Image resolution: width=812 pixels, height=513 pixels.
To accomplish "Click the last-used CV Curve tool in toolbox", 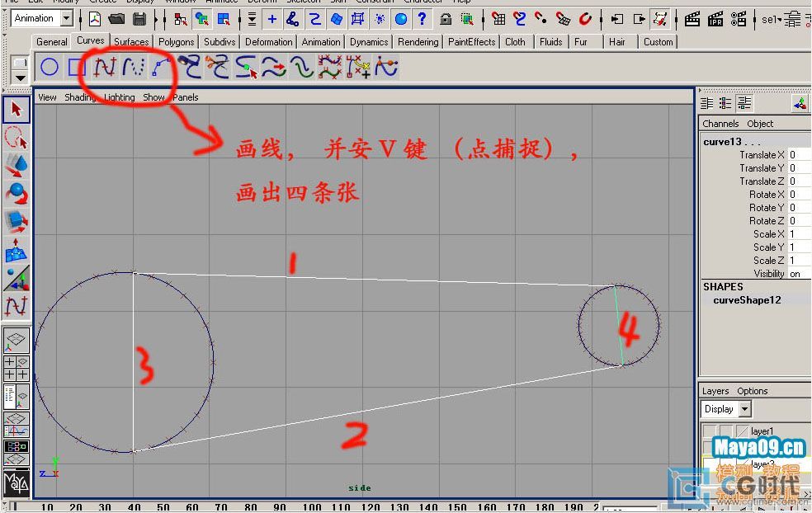I will tap(16, 307).
